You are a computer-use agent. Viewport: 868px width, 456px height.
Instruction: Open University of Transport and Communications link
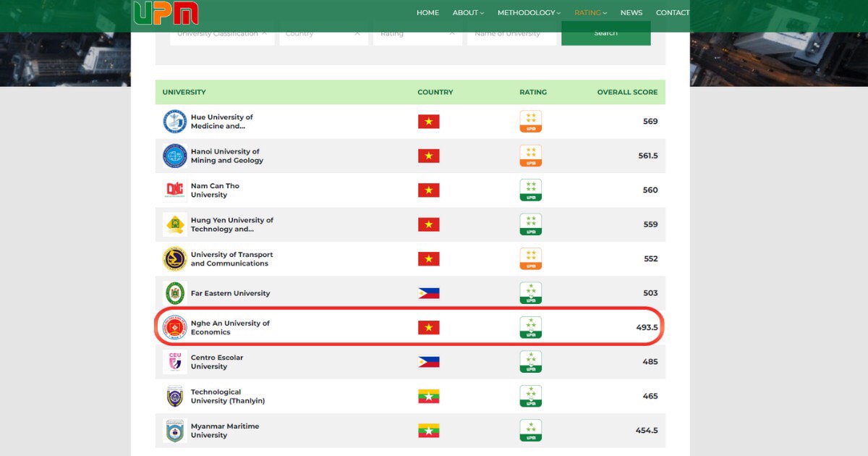[231, 259]
